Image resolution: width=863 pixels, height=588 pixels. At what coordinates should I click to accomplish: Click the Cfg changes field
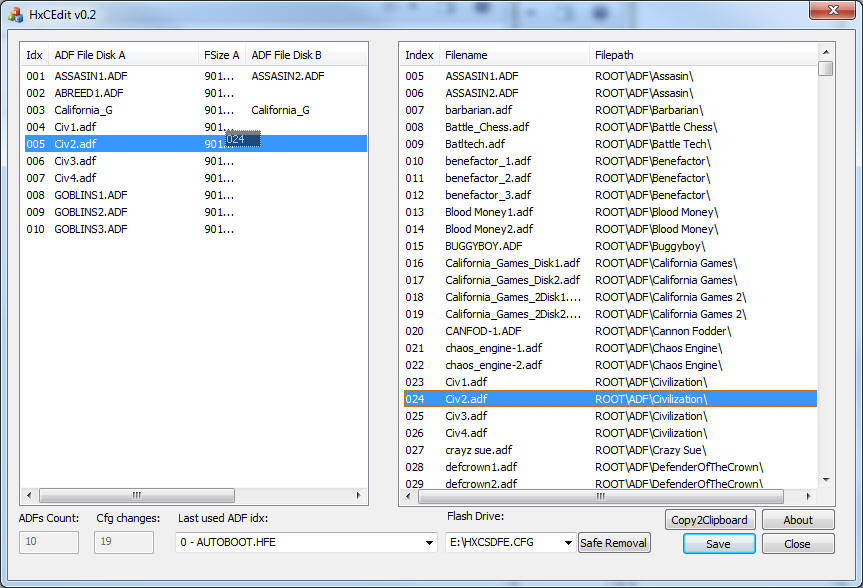pos(124,542)
